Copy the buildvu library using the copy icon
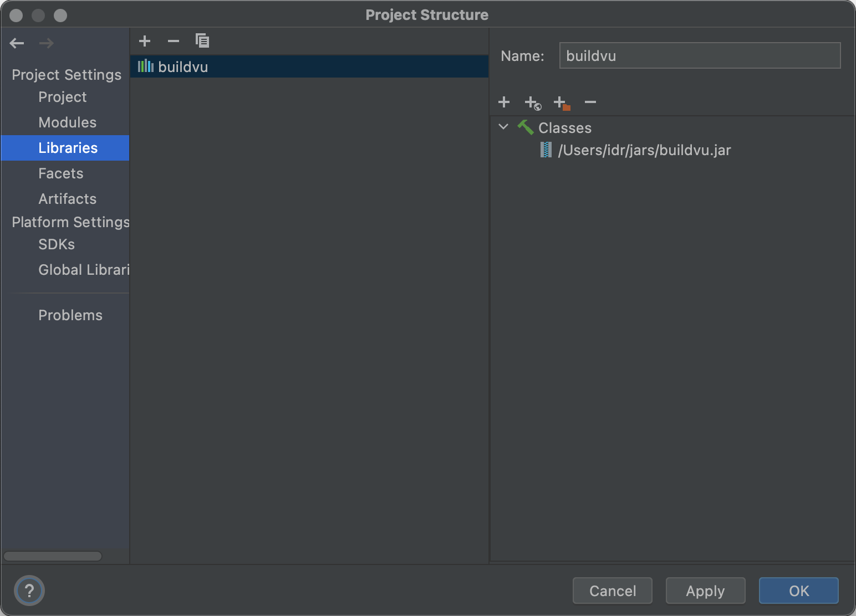 (202, 40)
